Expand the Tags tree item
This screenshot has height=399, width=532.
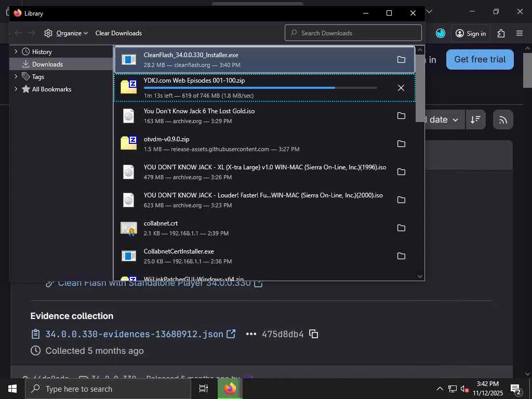[16, 76]
